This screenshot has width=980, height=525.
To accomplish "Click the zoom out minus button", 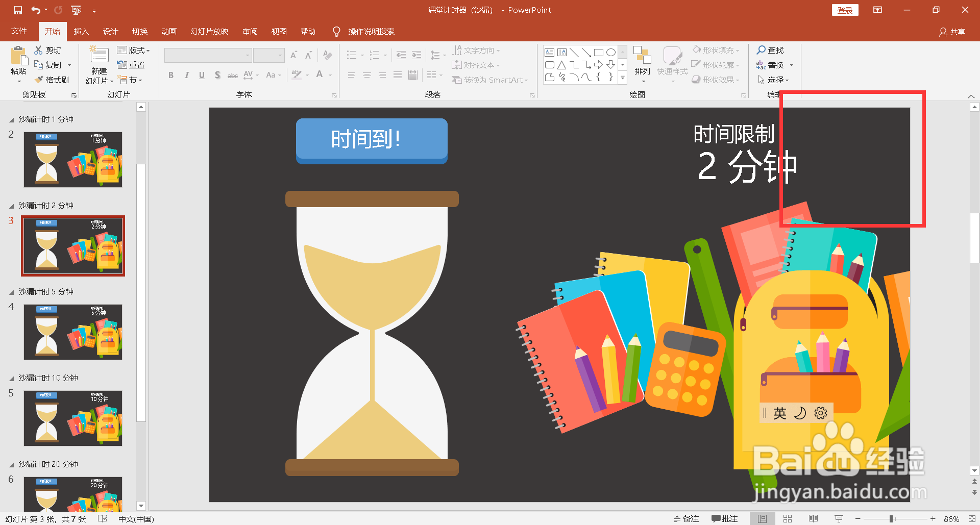I will (858, 519).
